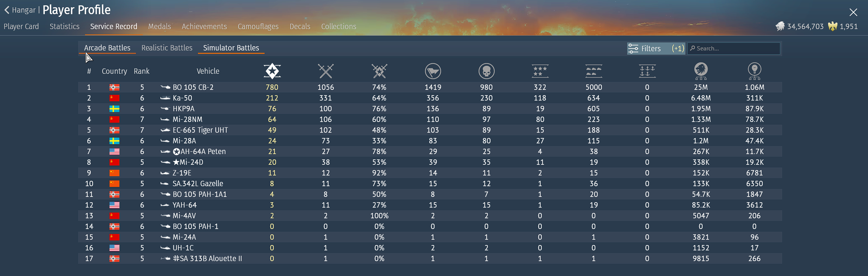Screen dimensions: 868x276
Task: Select the Arcade Battles tab
Action: point(107,48)
